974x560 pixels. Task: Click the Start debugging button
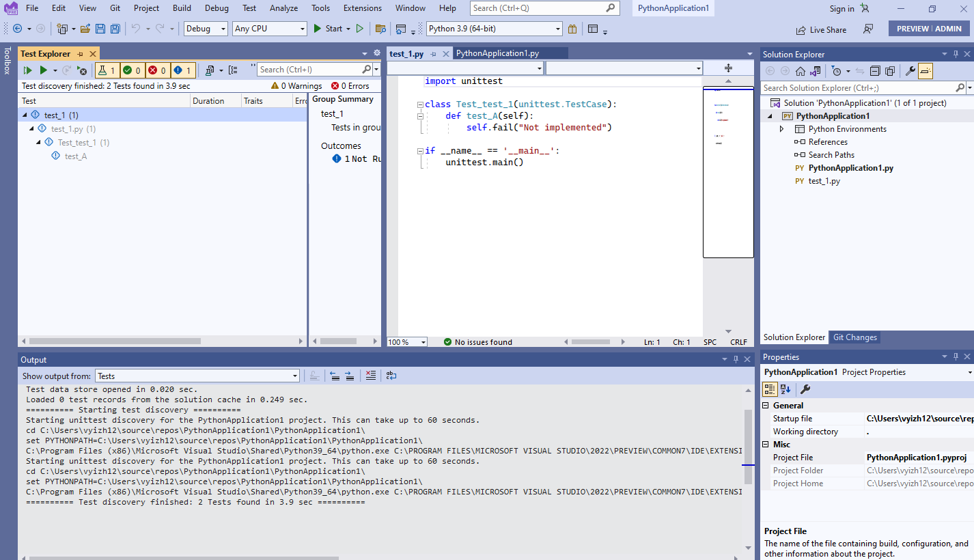(328, 29)
